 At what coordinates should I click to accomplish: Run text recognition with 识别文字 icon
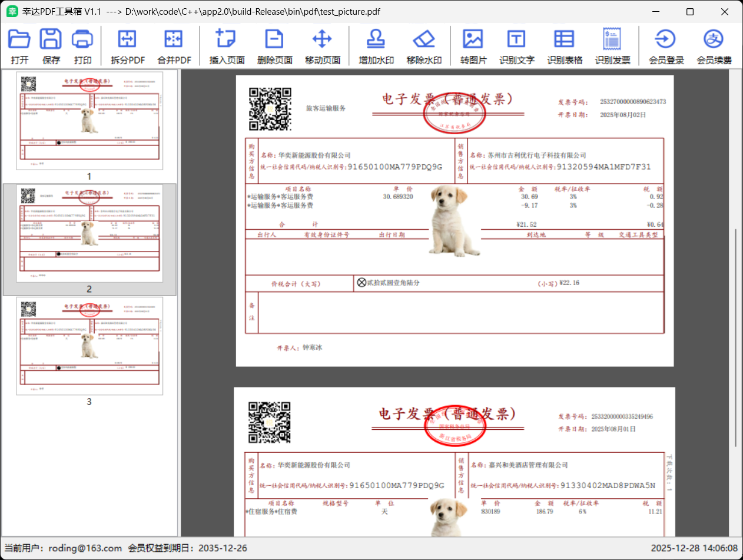point(516,39)
